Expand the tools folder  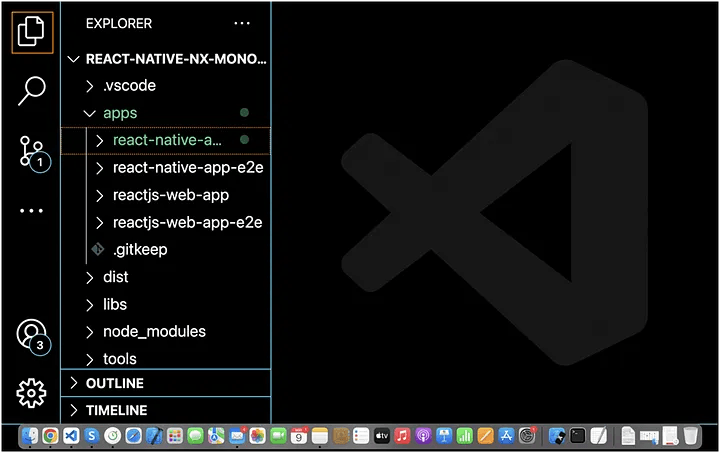tap(166, 359)
